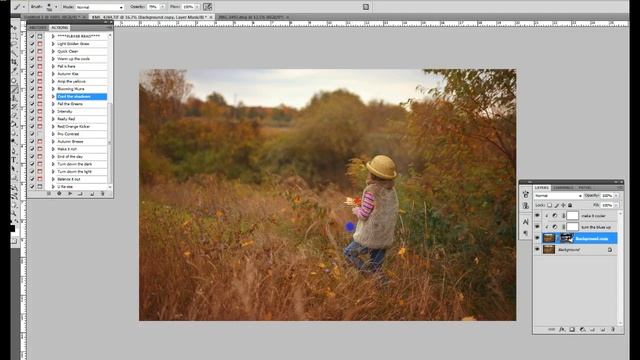Switch to the History panel tab
The width and height of the screenshot is (640, 360).
click(x=38, y=28)
